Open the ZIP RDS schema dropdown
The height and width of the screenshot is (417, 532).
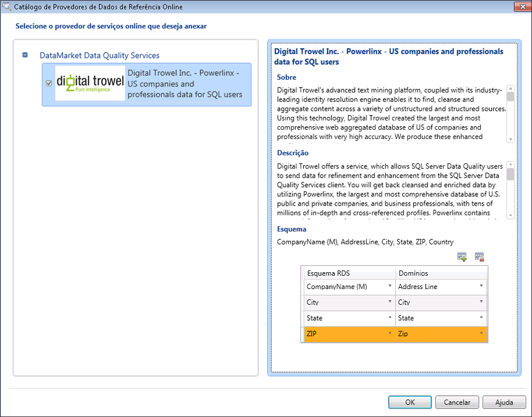click(x=389, y=334)
